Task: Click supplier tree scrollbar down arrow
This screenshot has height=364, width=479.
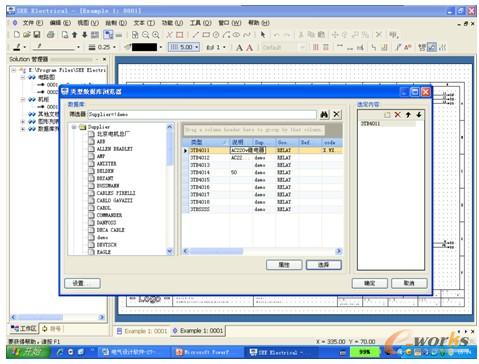Action: [170, 252]
